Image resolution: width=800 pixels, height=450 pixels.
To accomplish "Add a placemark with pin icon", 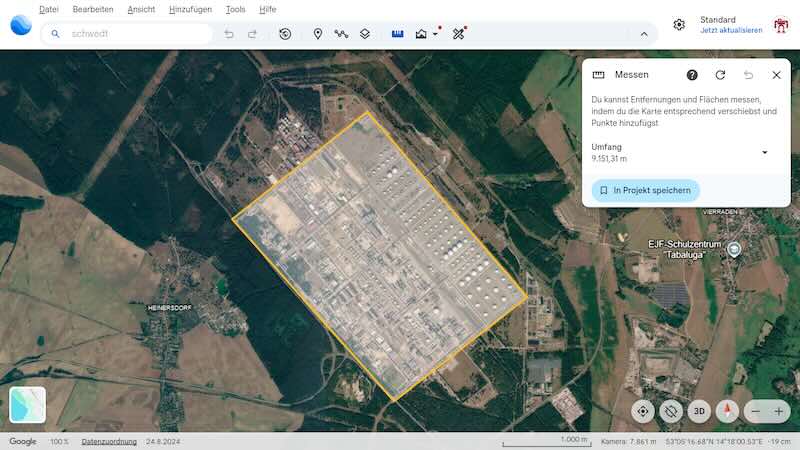I will point(317,34).
